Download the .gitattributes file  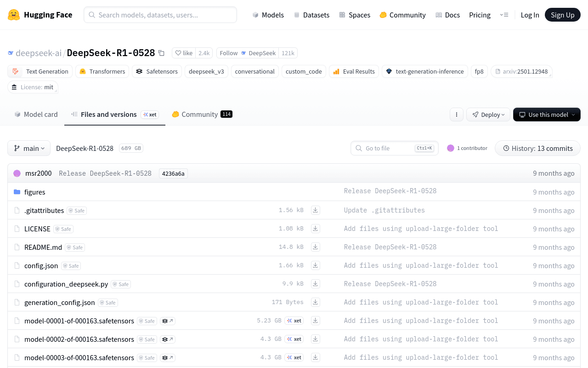click(316, 210)
